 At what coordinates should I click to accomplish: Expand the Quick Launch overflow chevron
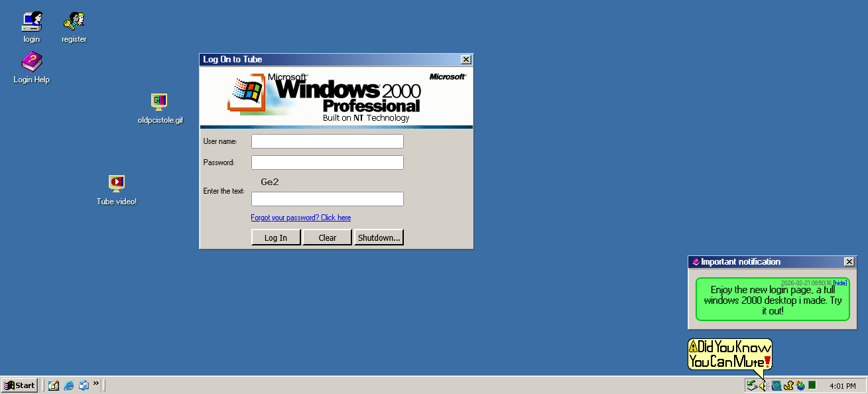coord(96,383)
